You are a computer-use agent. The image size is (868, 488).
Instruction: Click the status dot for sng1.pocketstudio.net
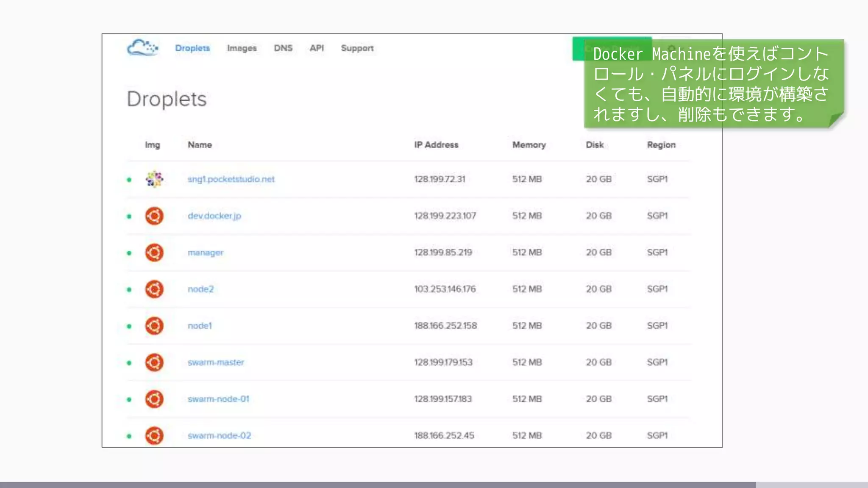(129, 180)
